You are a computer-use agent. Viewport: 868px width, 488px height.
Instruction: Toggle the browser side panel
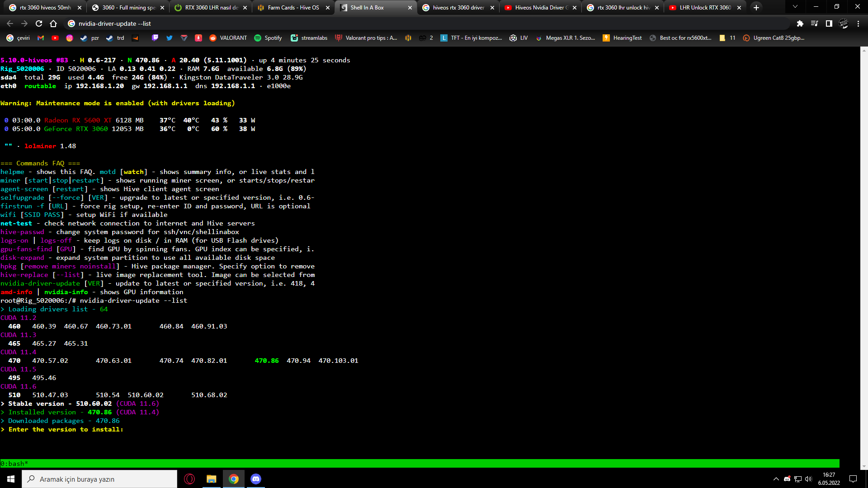pyautogui.click(x=829, y=23)
